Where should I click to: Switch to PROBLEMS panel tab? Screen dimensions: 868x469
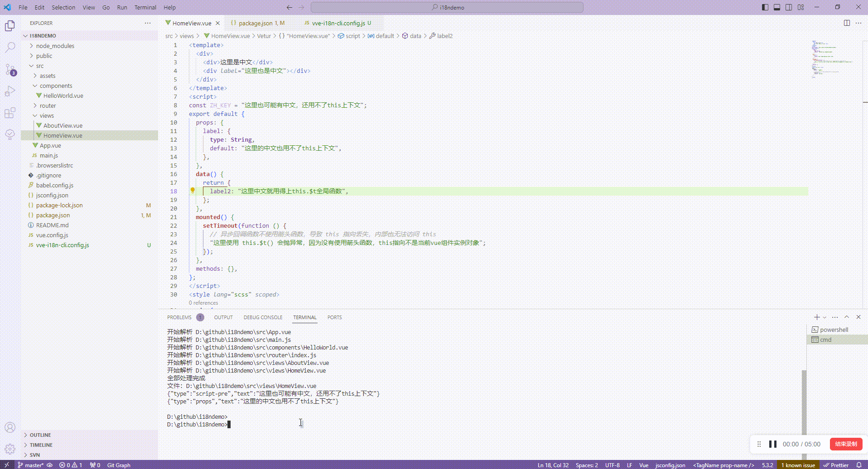pyautogui.click(x=185, y=317)
